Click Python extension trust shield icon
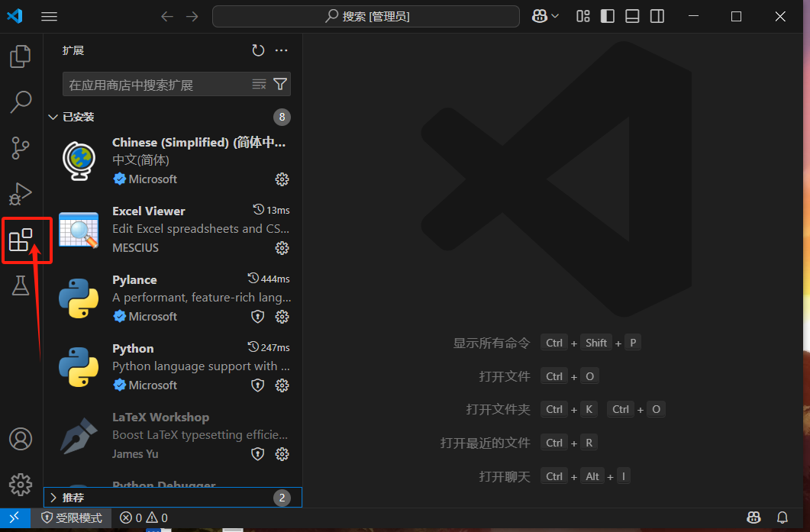810x532 pixels. click(258, 385)
